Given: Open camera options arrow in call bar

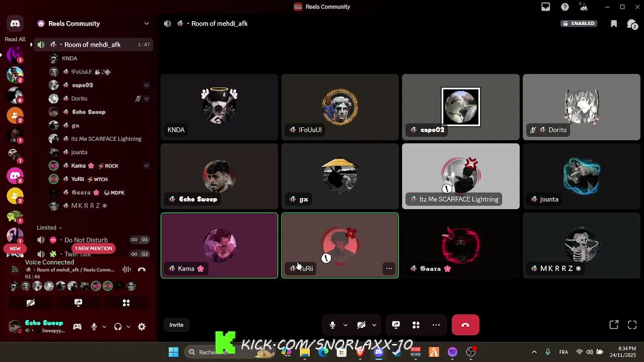Looking at the screenshot, I should (x=374, y=325).
